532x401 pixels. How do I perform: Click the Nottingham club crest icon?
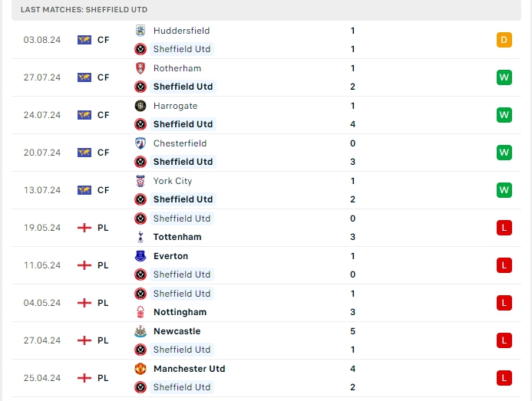pos(140,312)
